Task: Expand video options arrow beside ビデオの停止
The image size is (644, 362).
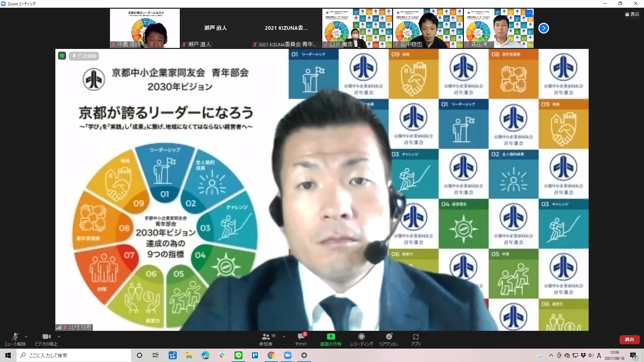Action: pyautogui.click(x=59, y=337)
